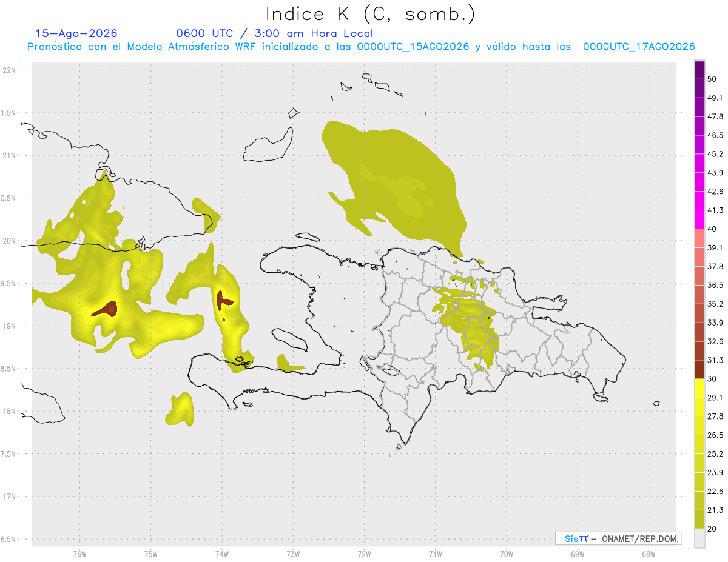This screenshot has height=562, width=728.
Task: Click the legend value "43.9"
Action: coord(715,173)
